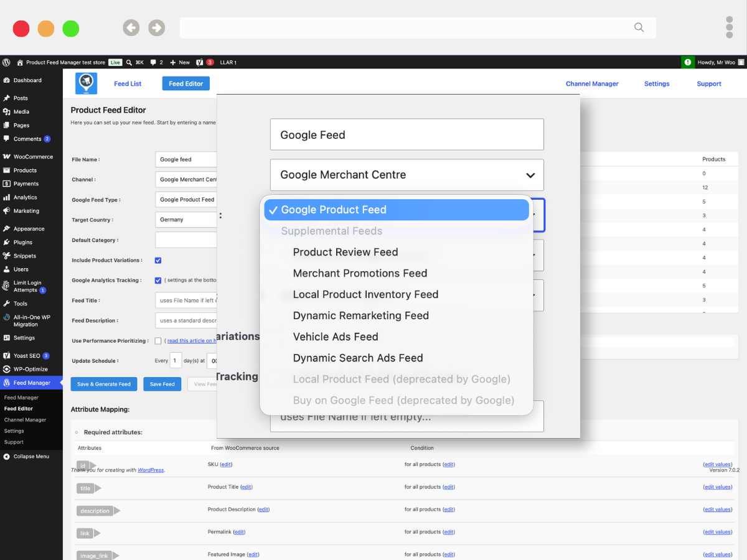
Task: Click the Collapse Menu arrow icon
Action: pos(6,456)
